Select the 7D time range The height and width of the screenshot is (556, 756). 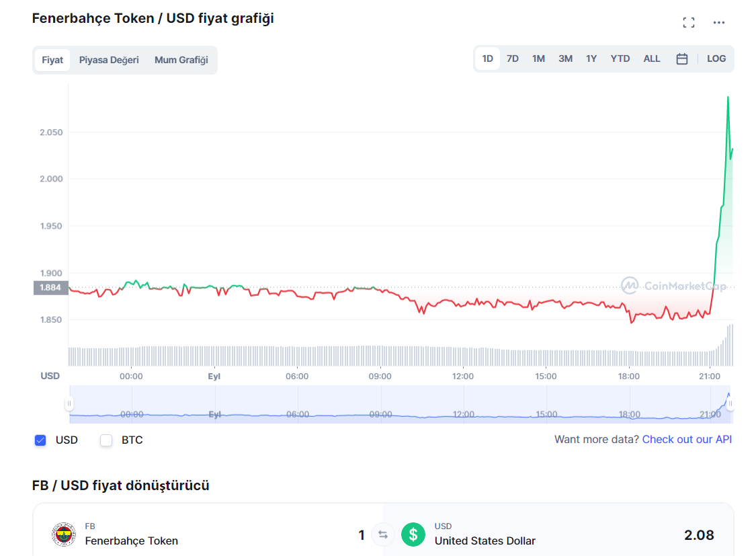click(x=513, y=59)
